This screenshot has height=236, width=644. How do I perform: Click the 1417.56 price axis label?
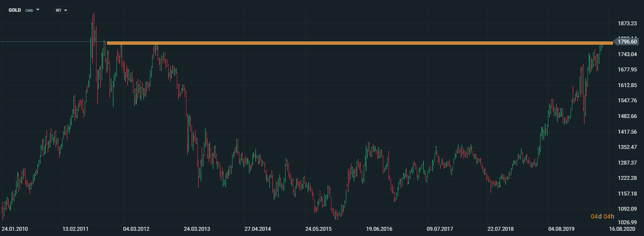627,131
